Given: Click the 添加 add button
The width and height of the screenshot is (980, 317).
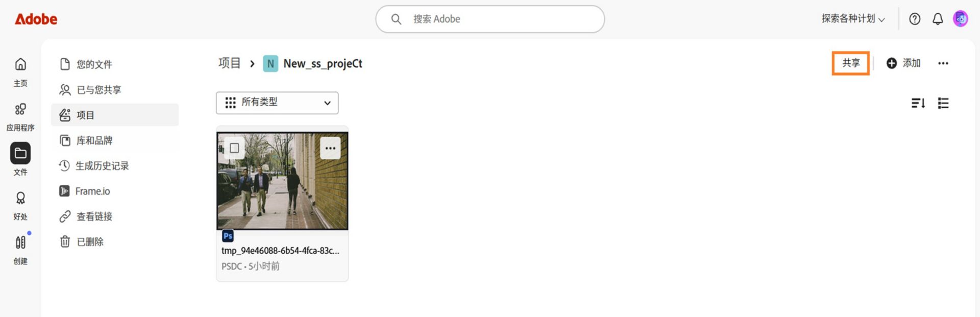Looking at the screenshot, I should click(x=903, y=63).
